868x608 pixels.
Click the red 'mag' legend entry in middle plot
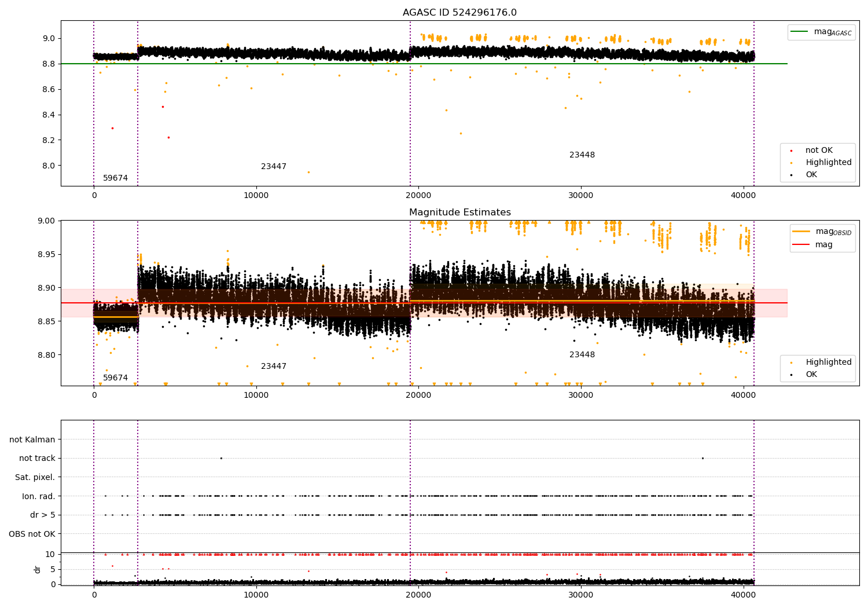pyautogui.click(x=812, y=244)
